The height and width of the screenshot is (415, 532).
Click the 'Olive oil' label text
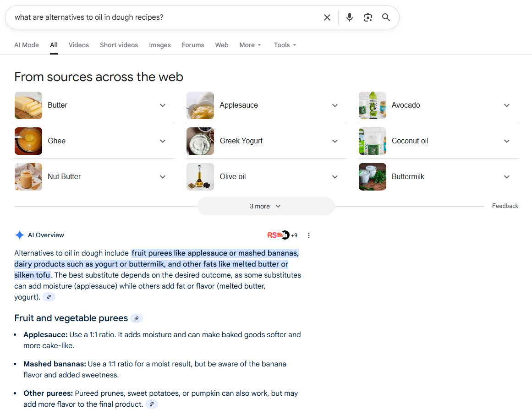pos(232,176)
